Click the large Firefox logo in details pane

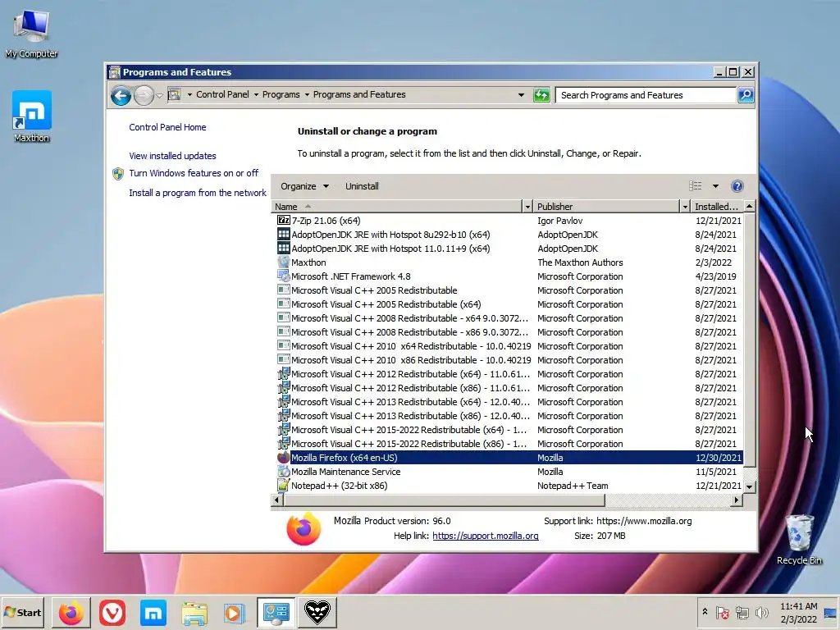coord(304,528)
